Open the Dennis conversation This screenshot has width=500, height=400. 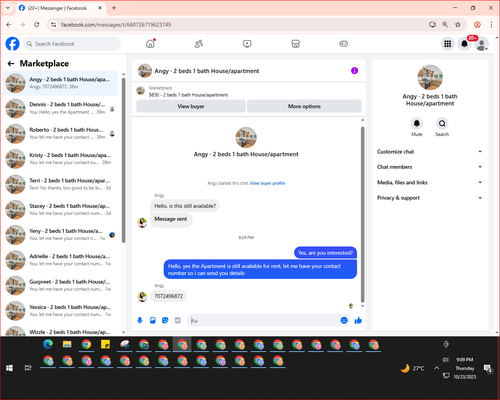(x=61, y=108)
